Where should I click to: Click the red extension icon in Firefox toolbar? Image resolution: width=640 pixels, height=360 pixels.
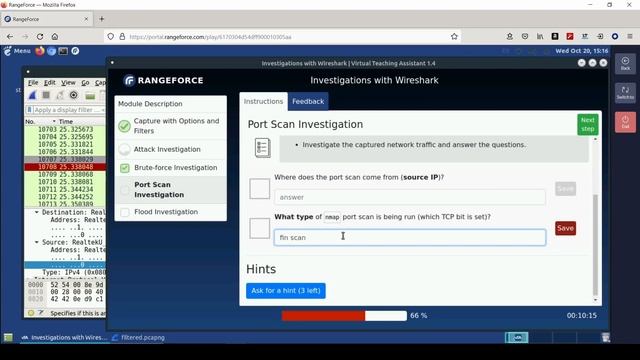click(x=570, y=37)
